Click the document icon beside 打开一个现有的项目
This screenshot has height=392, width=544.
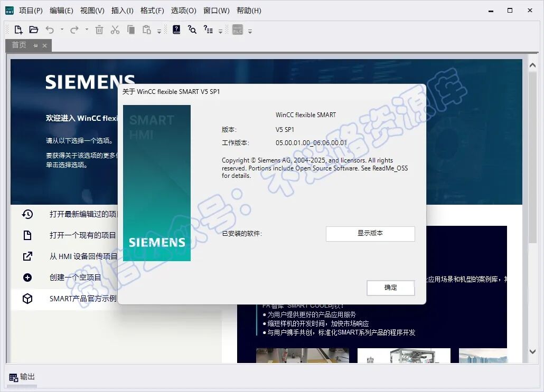tap(27, 235)
